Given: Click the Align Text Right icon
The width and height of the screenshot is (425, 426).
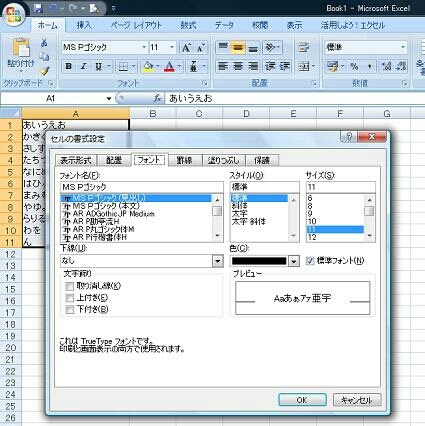Looking at the screenshot, I should [253, 66].
